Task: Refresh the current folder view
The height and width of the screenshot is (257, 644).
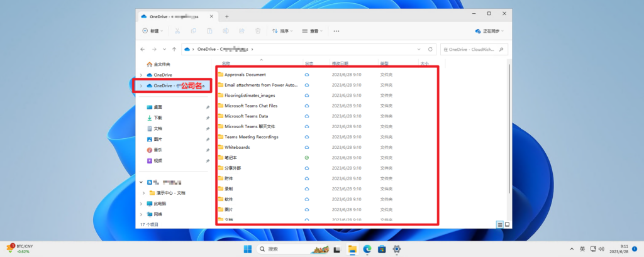Action: [x=431, y=48]
